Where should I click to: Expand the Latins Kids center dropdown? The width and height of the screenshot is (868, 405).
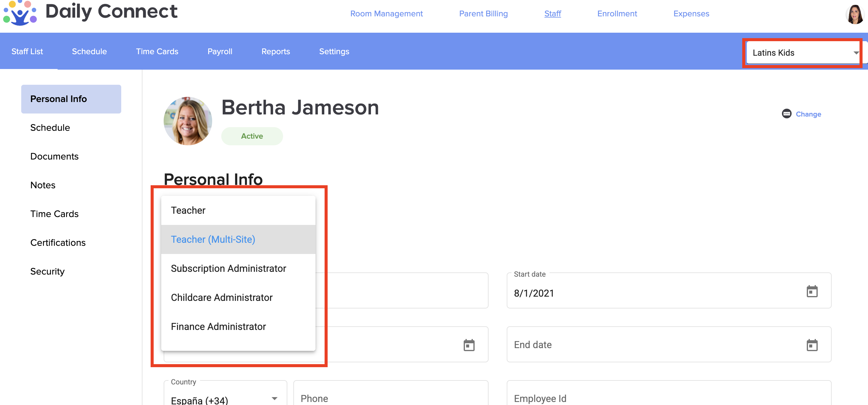tap(856, 53)
